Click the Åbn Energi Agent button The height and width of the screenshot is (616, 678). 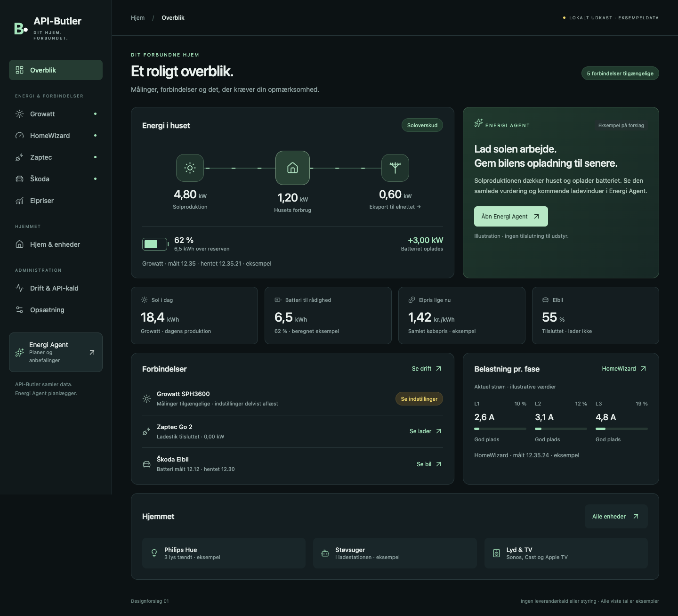tap(511, 217)
